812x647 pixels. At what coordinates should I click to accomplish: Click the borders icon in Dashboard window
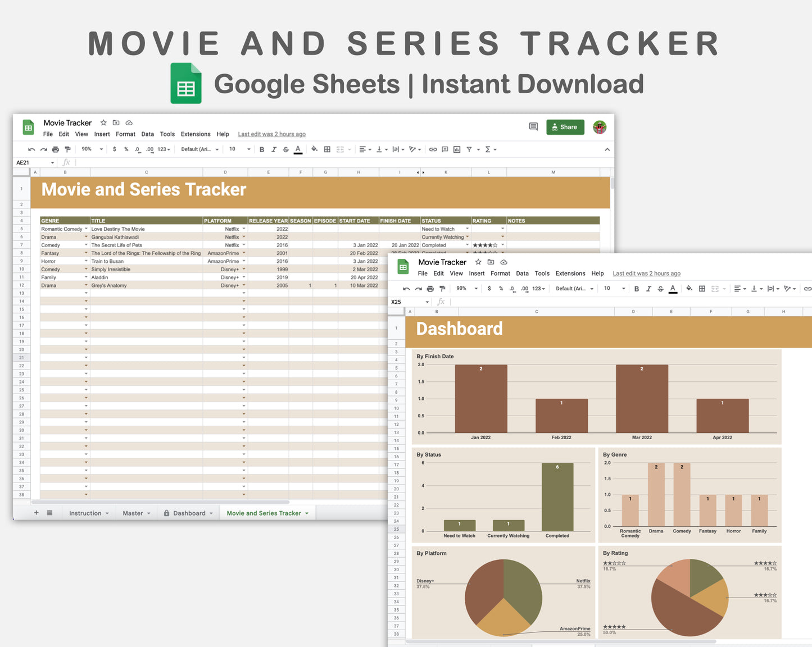702,289
